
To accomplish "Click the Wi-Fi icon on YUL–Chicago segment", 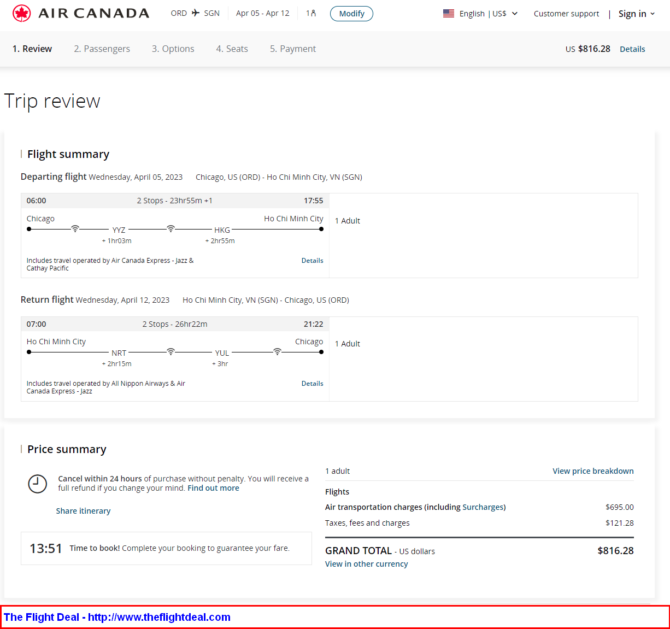I will pos(277,351).
